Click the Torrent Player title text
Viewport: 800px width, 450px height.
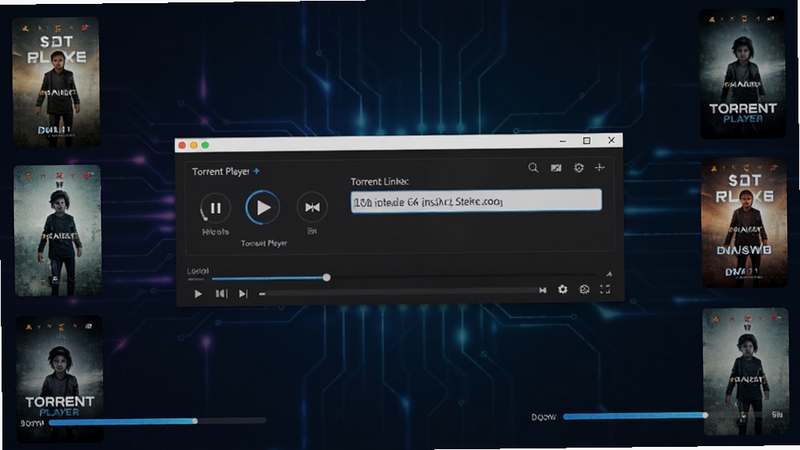click(220, 171)
